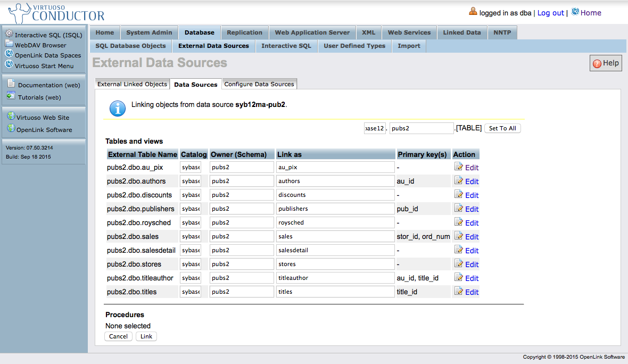Click the edit icon for pubs2.dbo.titleauthor
This screenshot has height=364, width=628.
(x=459, y=277)
